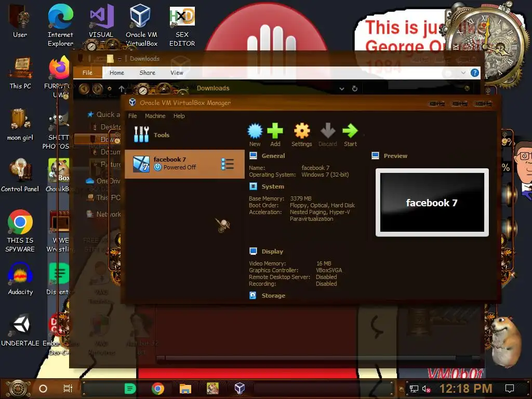Click the Discard arrow icon
The width and height of the screenshot is (532, 399).
click(x=328, y=135)
